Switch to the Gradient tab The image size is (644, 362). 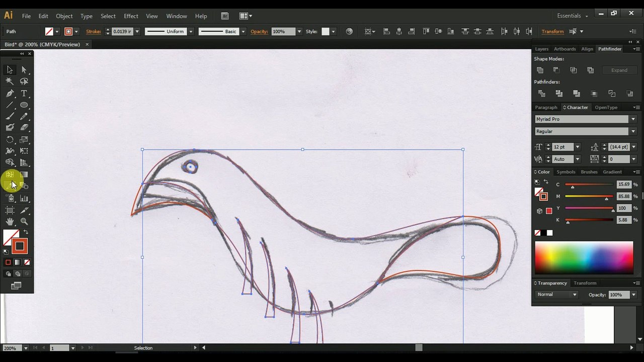pos(612,172)
